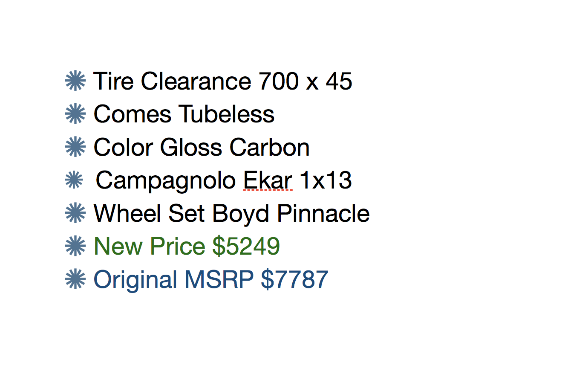Click the misspelled word Ekar
Screen dimensions: 588x389
(x=268, y=180)
